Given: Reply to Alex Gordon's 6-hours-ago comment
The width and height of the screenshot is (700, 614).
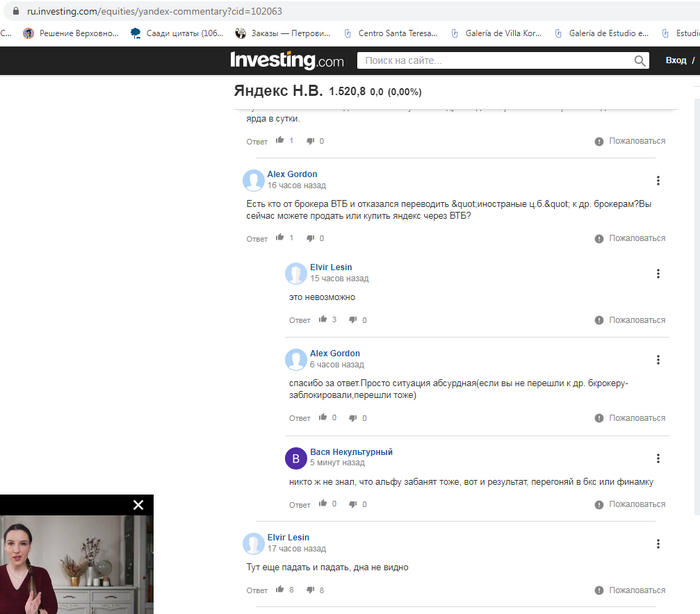Looking at the screenshot, I should (300, 418).
